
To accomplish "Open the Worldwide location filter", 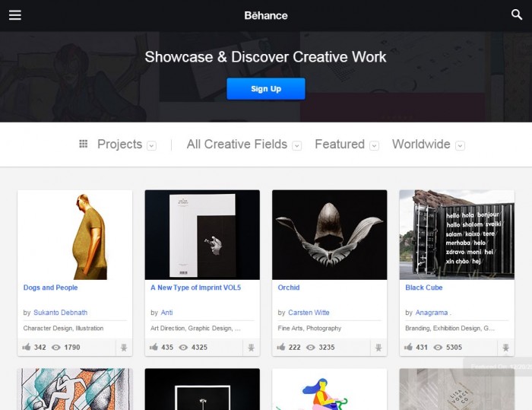I will [x=460, y=145].
